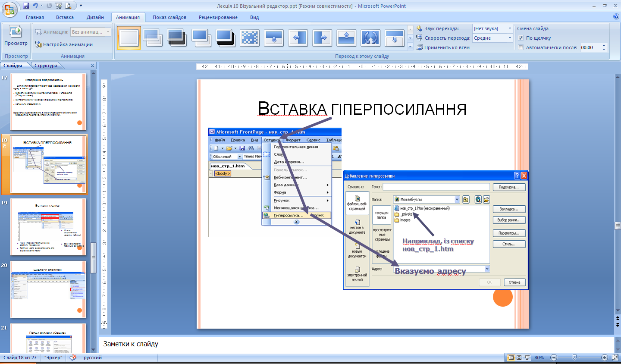Viewport: 621px width, 364px height.
Task: Start slide show from status bar
Action: [527, 358]
